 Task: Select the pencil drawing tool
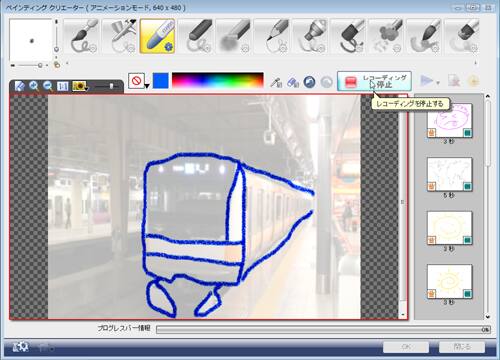[272, 36]
